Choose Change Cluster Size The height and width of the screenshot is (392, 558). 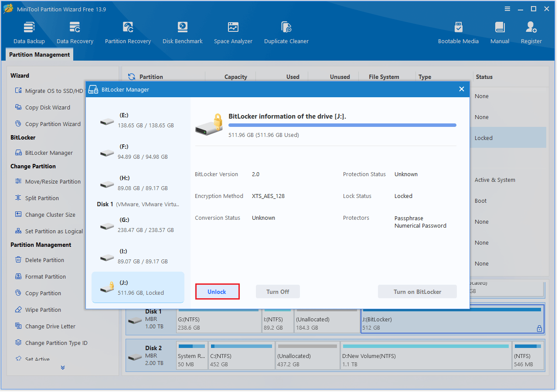(45, 215)
